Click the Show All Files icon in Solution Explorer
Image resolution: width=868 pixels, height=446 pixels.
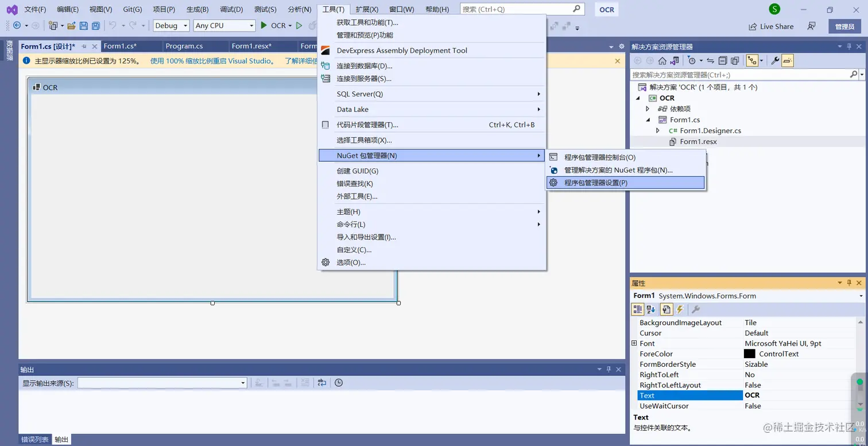[734, 61]
